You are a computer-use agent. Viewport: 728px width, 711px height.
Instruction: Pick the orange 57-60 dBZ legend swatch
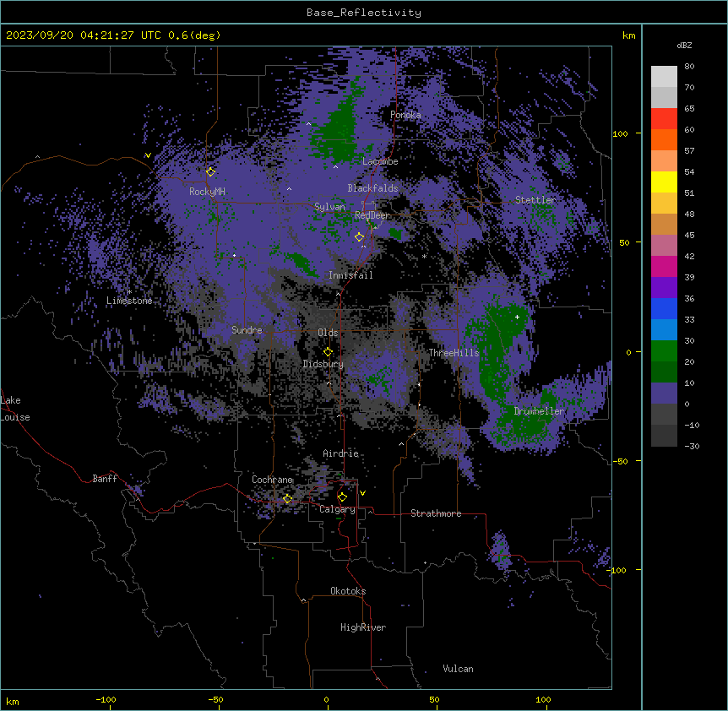[x=664, y=139]
